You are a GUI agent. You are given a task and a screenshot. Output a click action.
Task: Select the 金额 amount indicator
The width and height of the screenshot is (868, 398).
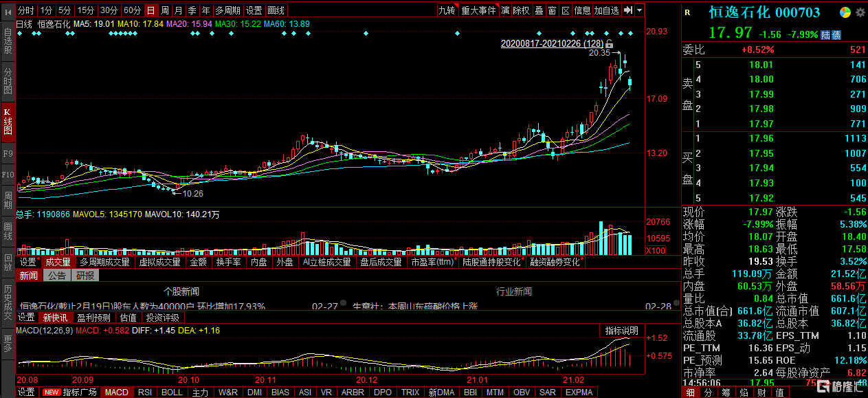point(198,262)
